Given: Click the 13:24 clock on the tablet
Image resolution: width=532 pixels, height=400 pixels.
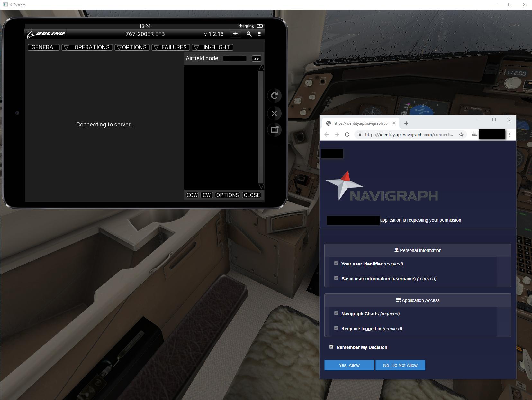Looking at the screenshot, I should (145, 26).
